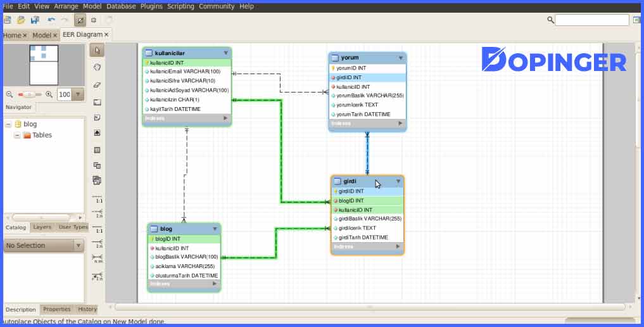Switch to the Model tab
This screenshot has height=327, width=644.
click(x=42, y=35)
